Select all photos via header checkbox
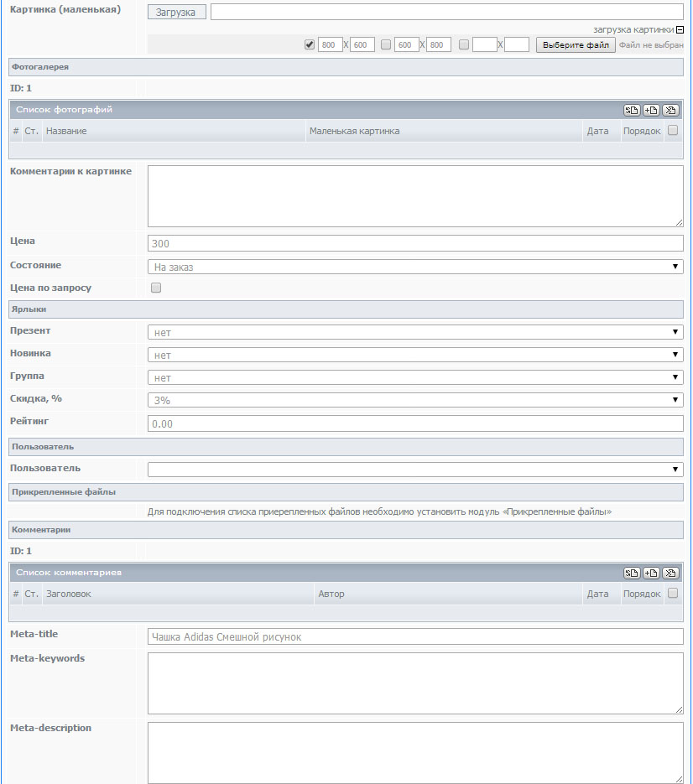This screenshot has width=693, height=784. (673, 131)
